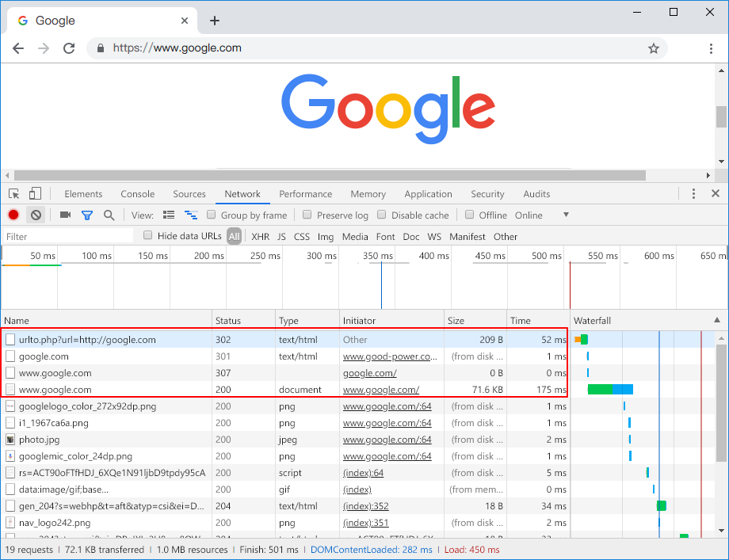Select request nav_logo242.png
729x560 pixels.
284,523
